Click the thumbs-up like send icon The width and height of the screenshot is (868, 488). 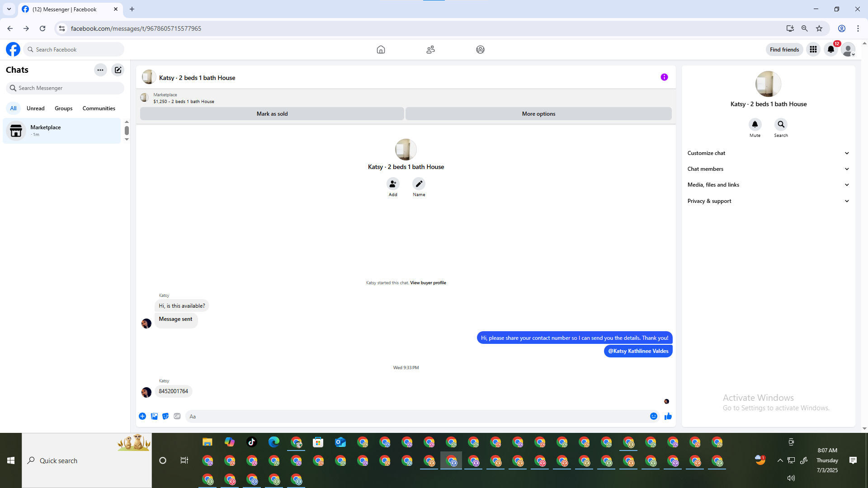(x=668, y=416)
